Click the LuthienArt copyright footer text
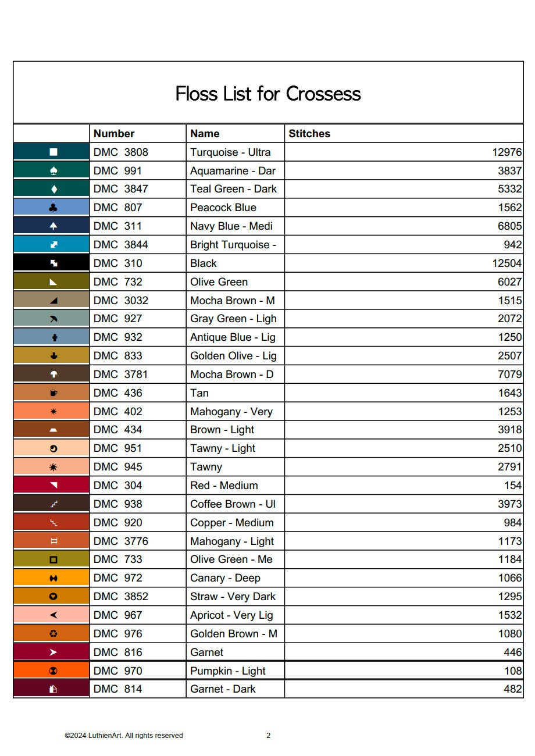The width and height of the screenshot is (535, 756). (x=124, y=736)
